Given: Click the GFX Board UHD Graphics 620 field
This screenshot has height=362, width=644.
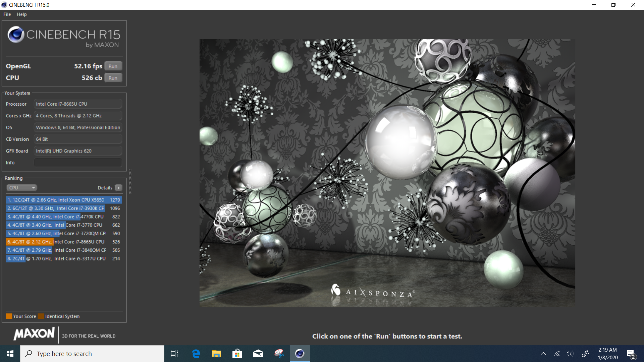Looking at the screenshot, I should 78,151.
